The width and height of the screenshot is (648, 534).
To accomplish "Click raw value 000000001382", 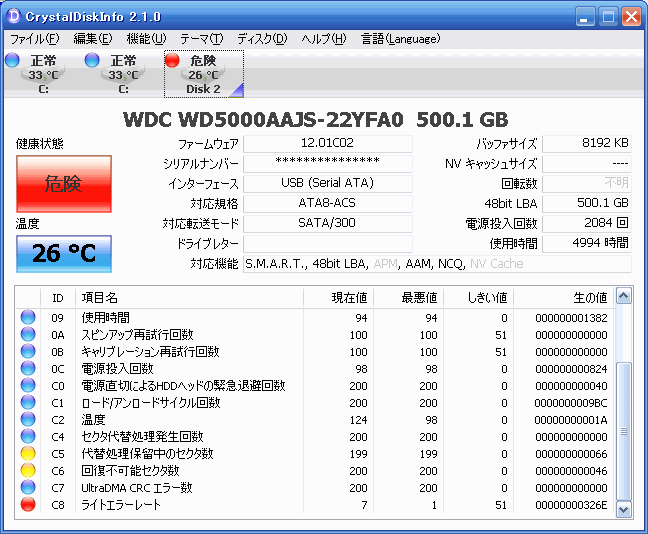I will click(571, 318).
